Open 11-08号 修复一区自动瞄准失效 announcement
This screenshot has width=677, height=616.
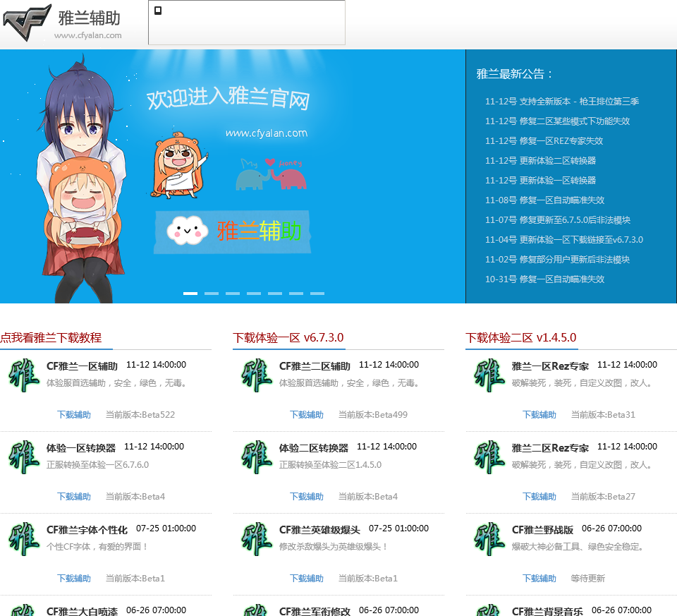545,200
